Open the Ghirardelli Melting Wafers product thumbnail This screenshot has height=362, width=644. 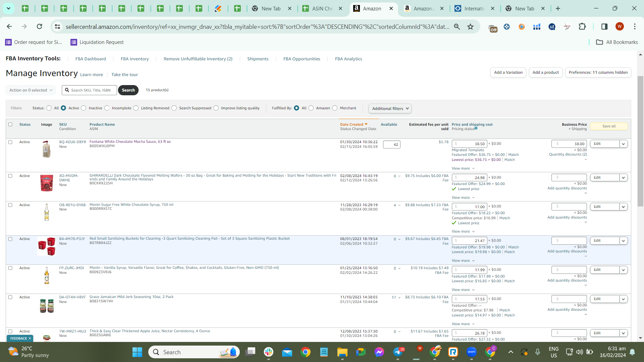[x=47, y=183]
